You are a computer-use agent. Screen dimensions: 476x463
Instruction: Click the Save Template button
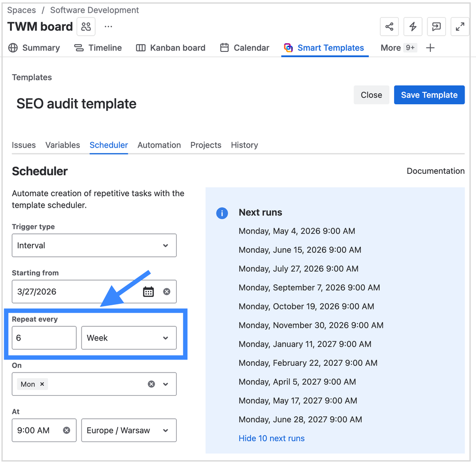tap(429, 95)
